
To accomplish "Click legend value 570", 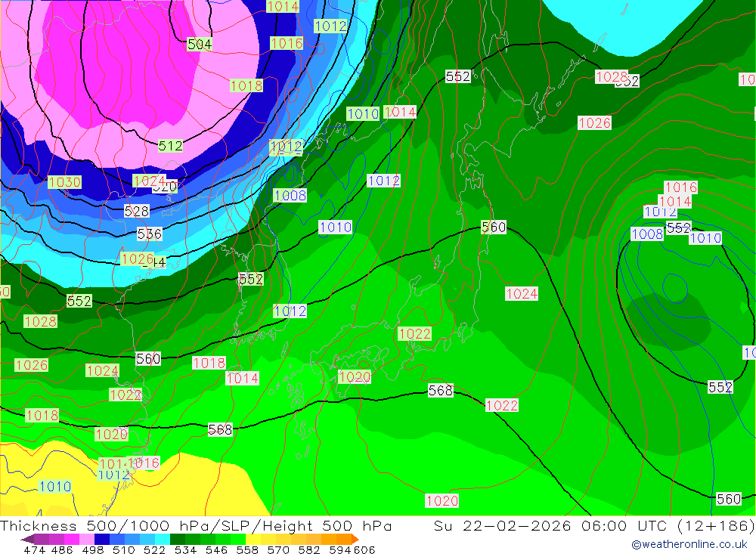I will [277, 549].
